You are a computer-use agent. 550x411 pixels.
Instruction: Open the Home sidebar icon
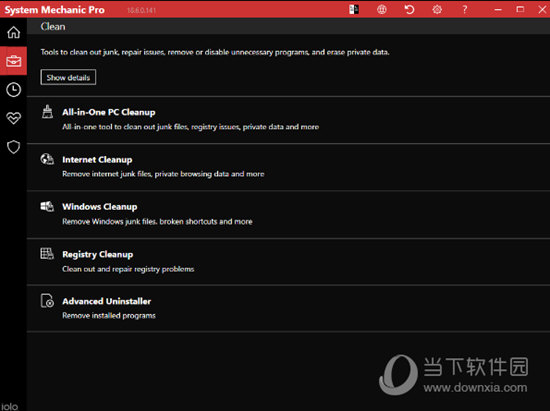pyautogui.click(x=13, y=32)
